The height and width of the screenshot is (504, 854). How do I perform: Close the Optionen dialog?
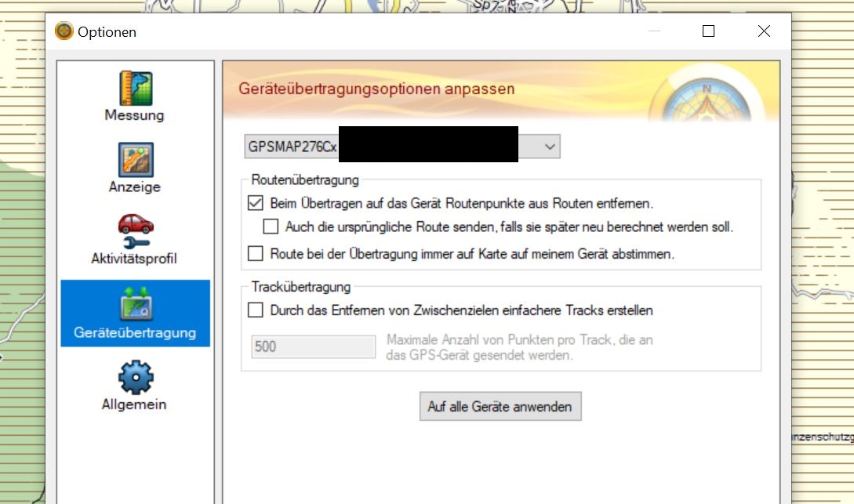[763, 31]
